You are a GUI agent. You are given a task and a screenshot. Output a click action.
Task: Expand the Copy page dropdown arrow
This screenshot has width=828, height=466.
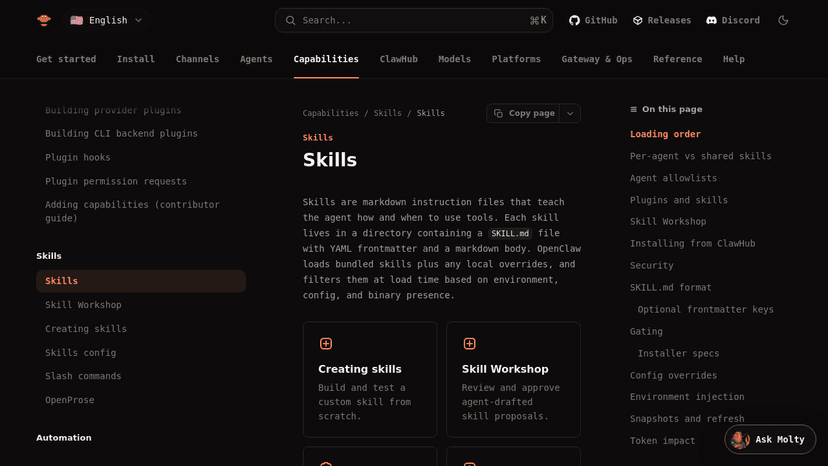point(570,113)
